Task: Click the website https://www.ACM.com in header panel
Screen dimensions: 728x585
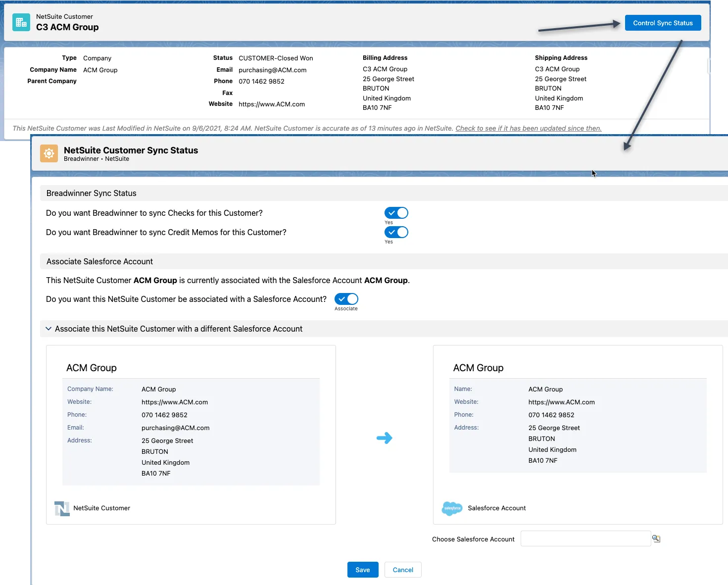Action: pos(272,104)
